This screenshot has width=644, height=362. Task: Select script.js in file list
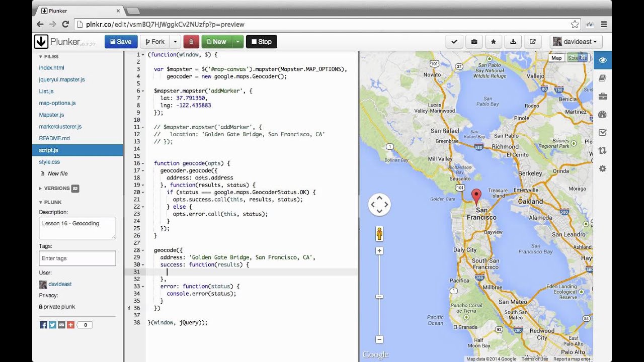coord(77,150)
